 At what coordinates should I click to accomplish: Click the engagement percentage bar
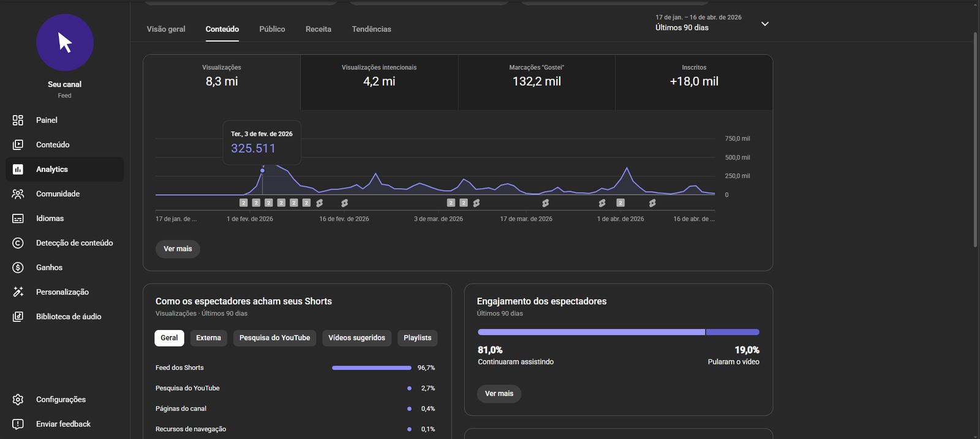pyautogui.click(x=618, y=332)
